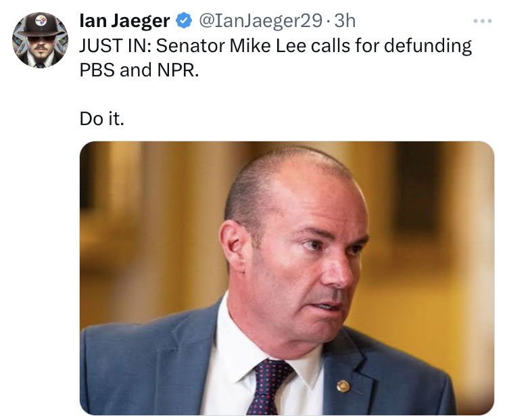Open Ian Jaeger's profile avatar
The image size is (507, 420).
(40, 40)
